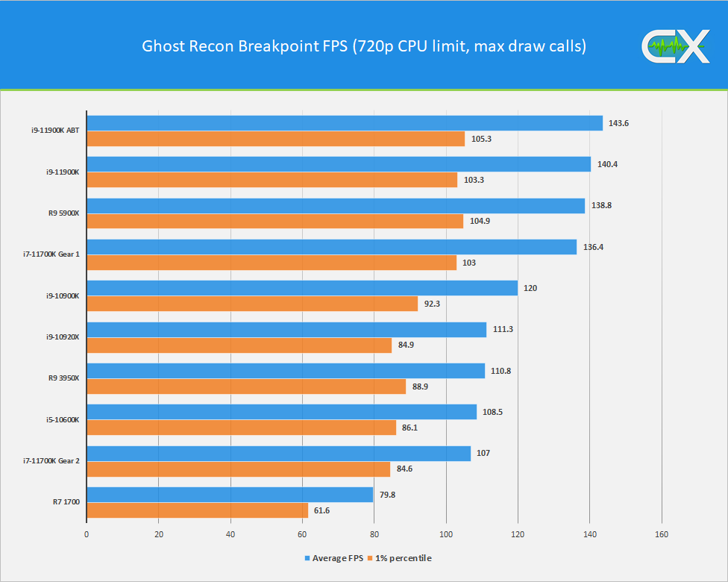728x582 pixels.
Task: Click the 'R9 5900X' row label
Action: tap(64, 213)
